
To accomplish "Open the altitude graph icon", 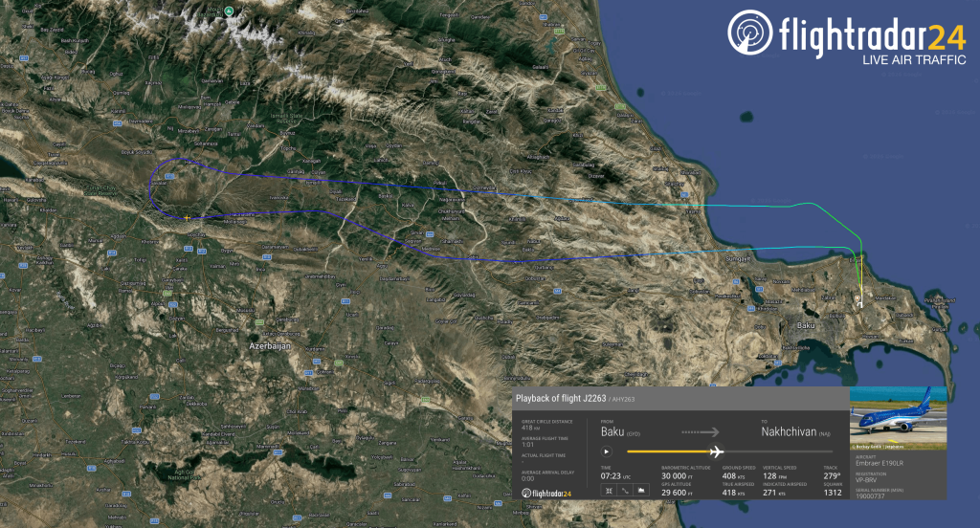I will click(641, 491).
